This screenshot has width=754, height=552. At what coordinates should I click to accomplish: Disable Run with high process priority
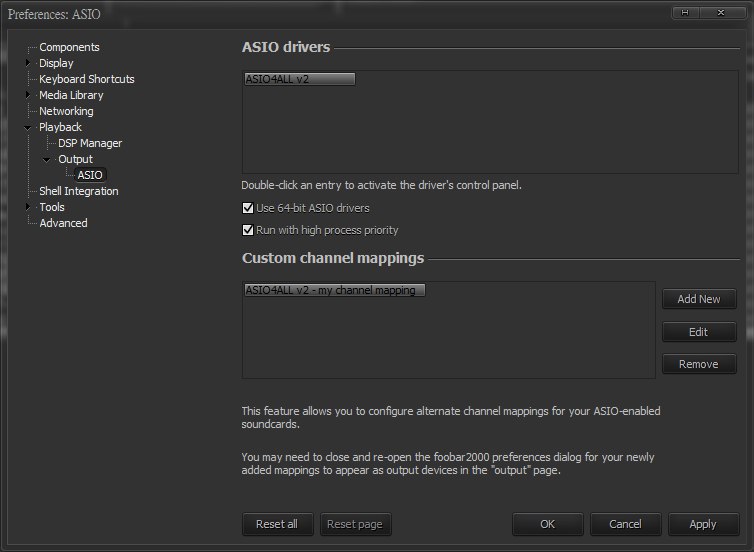(x=248, y=230)
